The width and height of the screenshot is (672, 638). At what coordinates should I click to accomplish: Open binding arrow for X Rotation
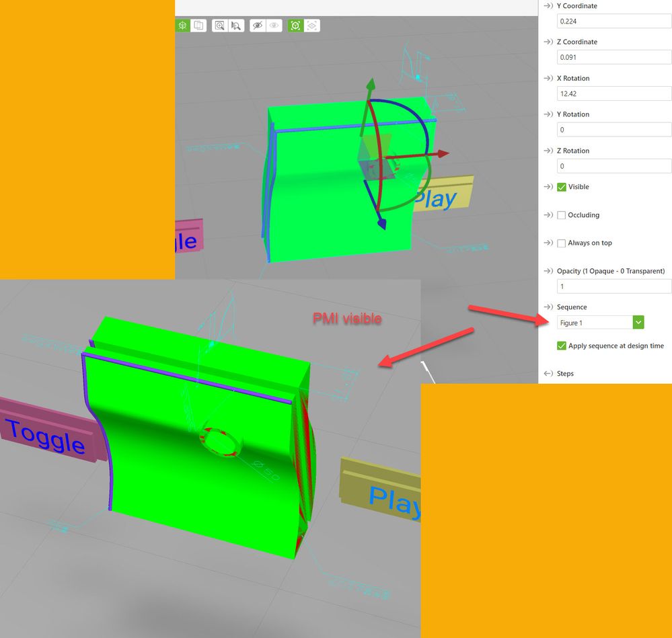pyautogui.click(x=548, y=79)
